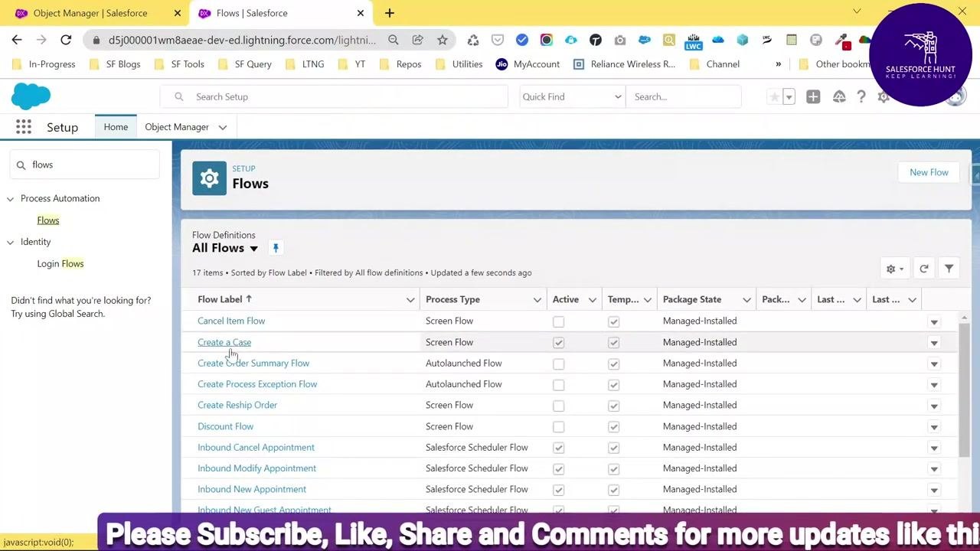The image size is (980, 551).
Task: Open Inbound Modify Appointment flow
Action: pyautogui.click(x=256, y=468)
